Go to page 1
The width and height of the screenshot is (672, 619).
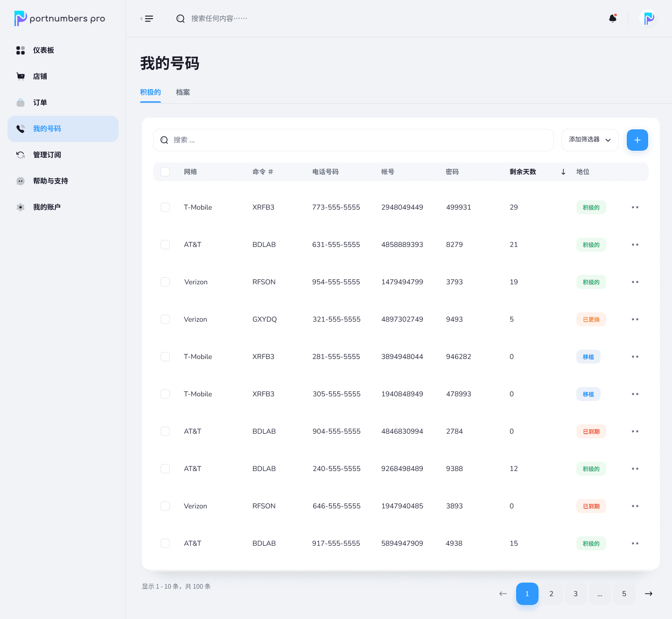(527, 594)
